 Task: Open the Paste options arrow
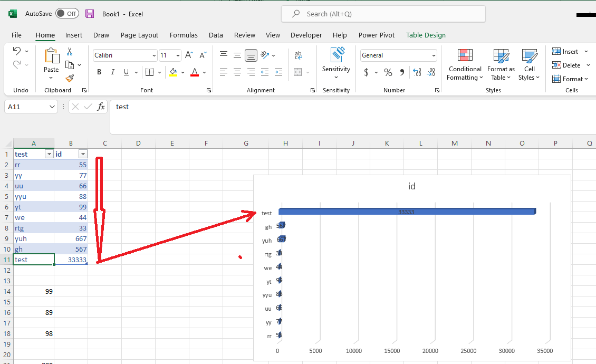point(51,78)
